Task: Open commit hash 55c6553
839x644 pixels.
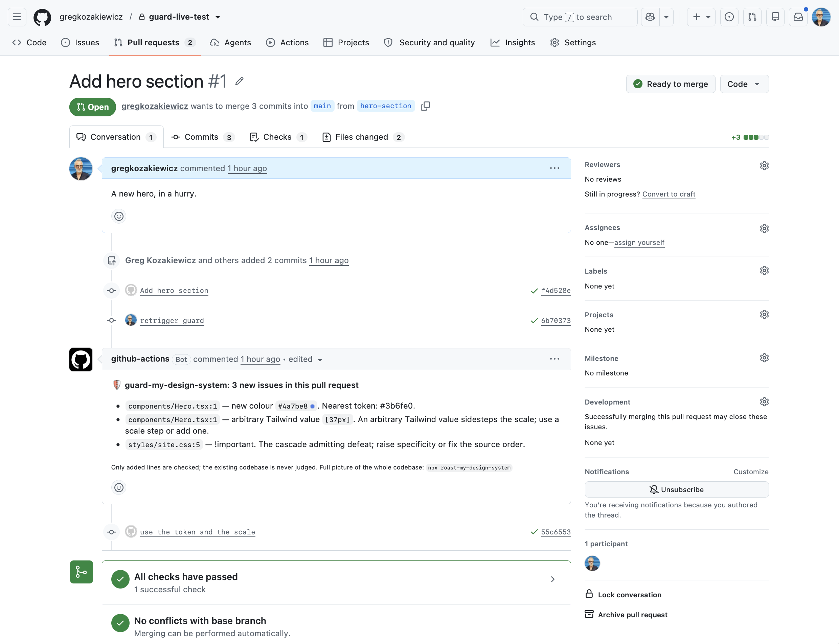Action: [x=555, y=532]
